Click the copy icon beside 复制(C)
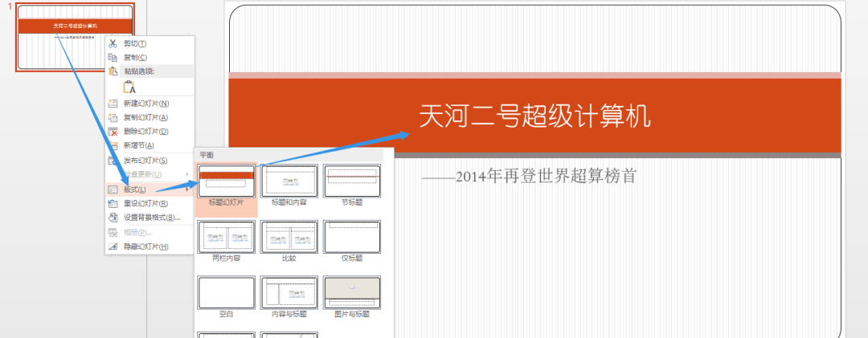This screenshot has width=868, height=338. [x=113, y=58]
